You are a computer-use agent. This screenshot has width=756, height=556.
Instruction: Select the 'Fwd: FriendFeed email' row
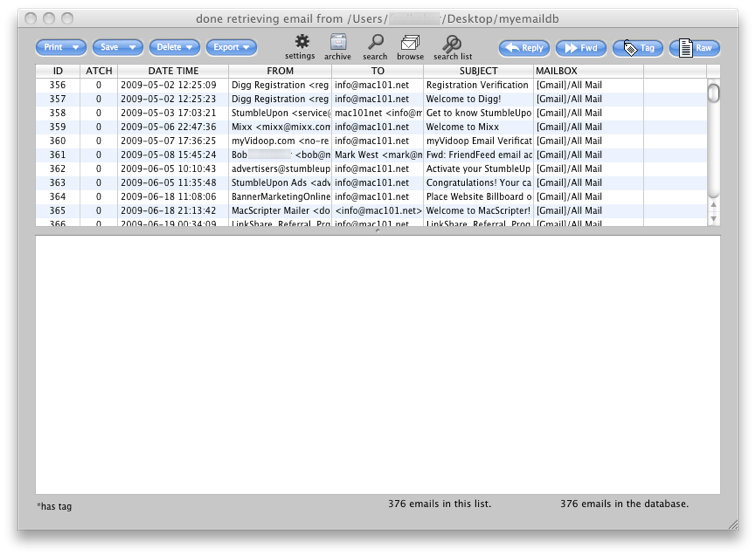[x=371, y=155]
